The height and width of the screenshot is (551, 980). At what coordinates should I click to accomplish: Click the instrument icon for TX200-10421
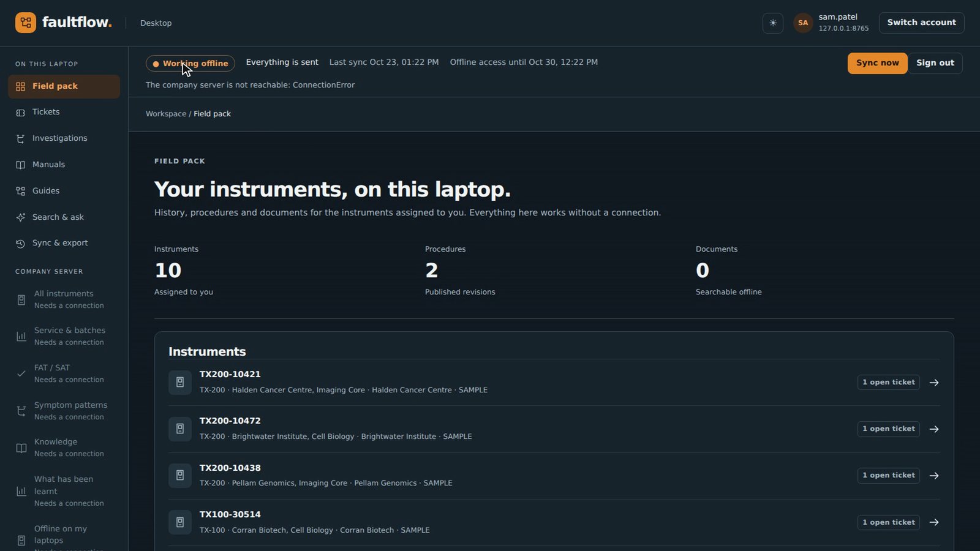180,382
